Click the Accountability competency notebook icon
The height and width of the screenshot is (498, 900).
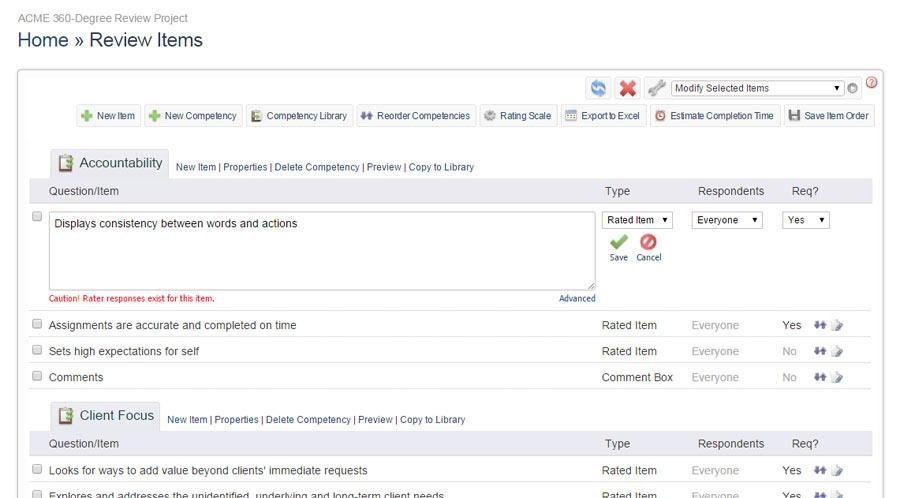66,163
